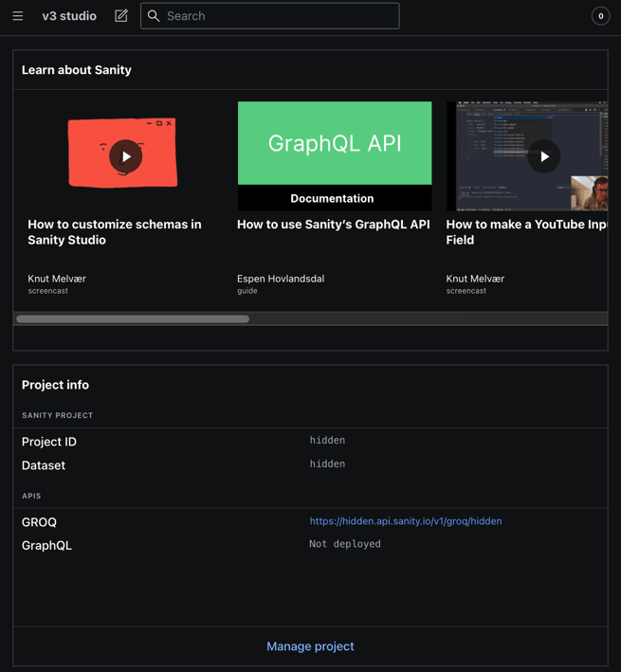
Task: Select the Dataset hidden value
Action: click(327, 463)
